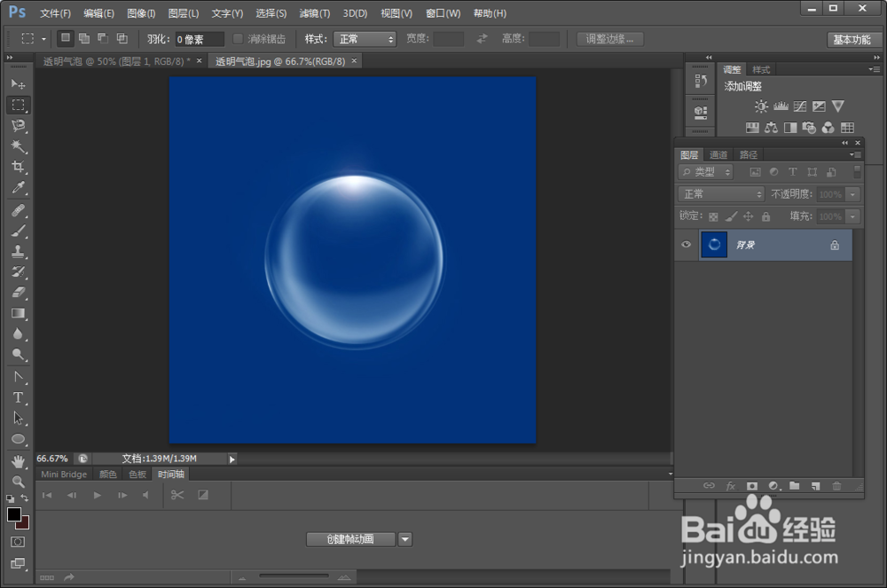Select the Path Selection tool
Viewport: 887px width, 588px height.
(x=18, y=419)
